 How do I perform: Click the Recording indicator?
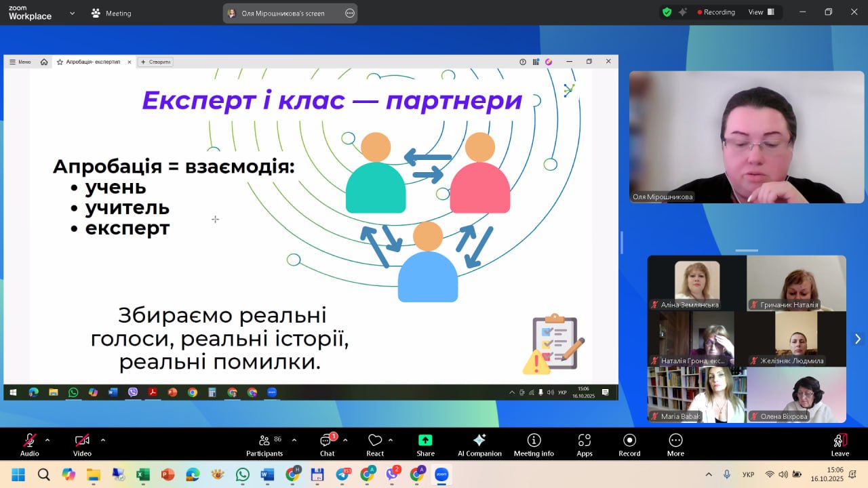[x=715, y=12]
